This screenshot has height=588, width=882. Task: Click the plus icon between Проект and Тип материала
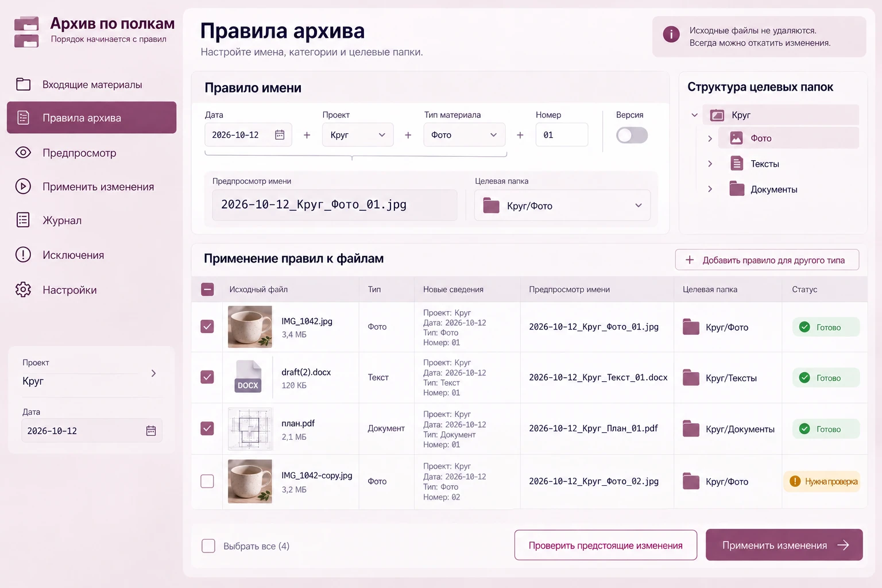pyautogui.click(x=408, y=135)
